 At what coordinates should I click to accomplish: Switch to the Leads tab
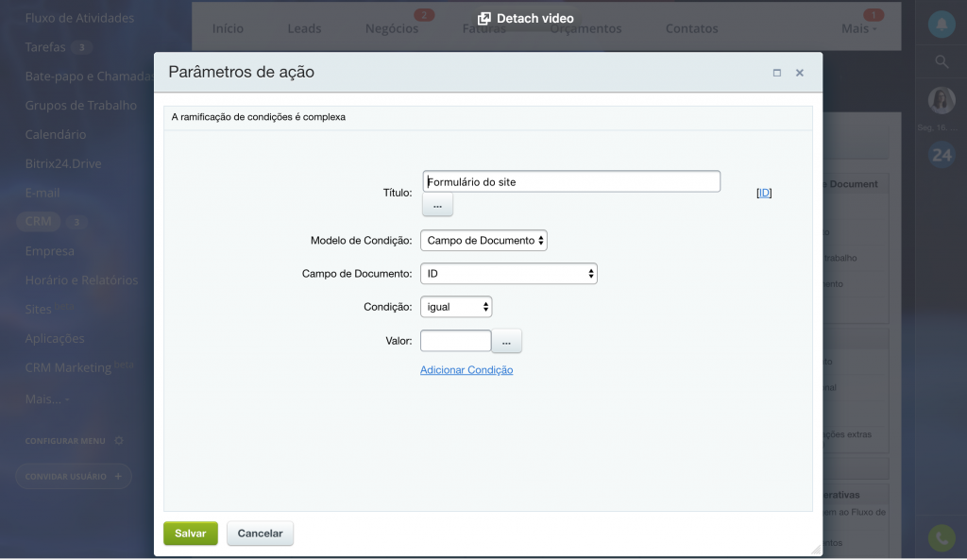[304, 28]
